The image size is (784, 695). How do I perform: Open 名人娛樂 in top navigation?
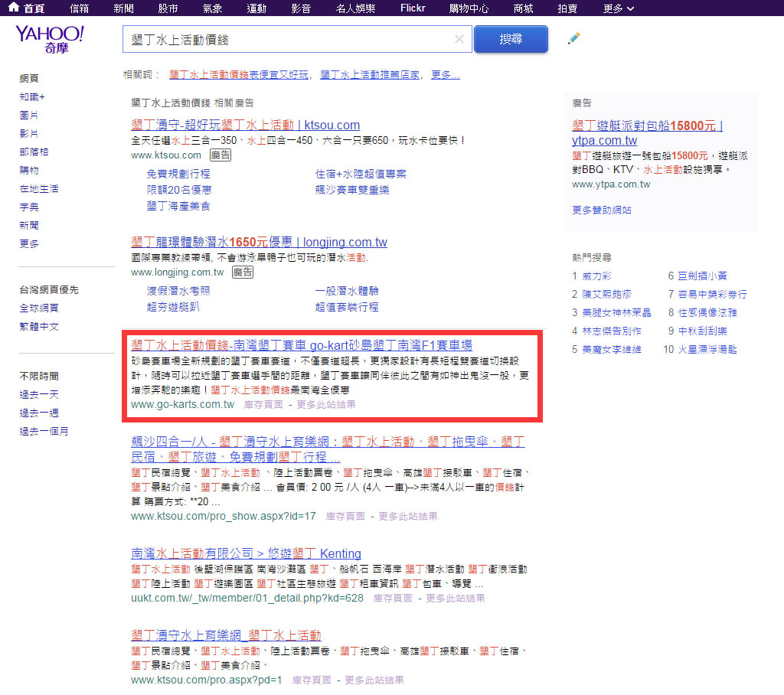[355, 8]
